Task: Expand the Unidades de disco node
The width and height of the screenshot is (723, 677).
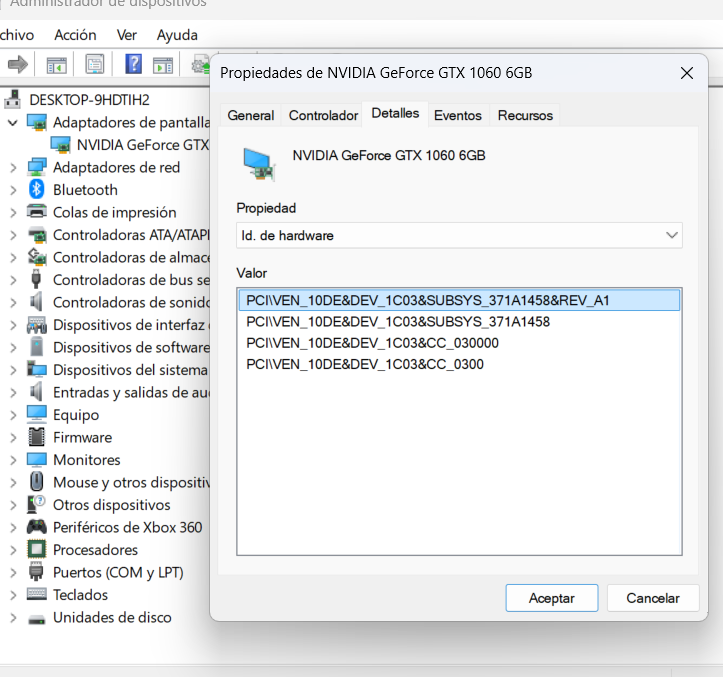Action: click(x=13, y=618)
